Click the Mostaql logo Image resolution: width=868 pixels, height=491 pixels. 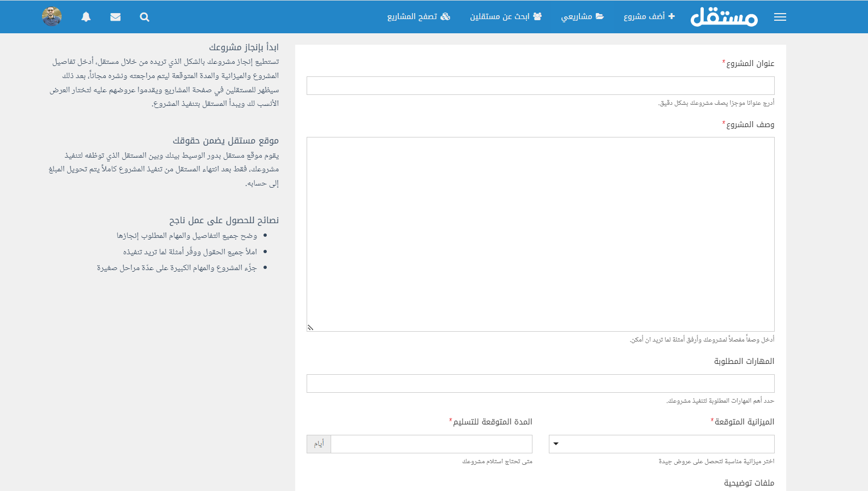[724, 17]
